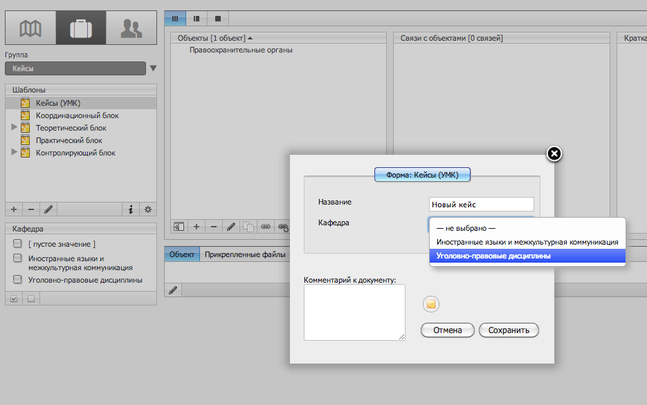Check all Кафедра filters
The width and height of the screenshot is (647, 405).
click(14, 299)
